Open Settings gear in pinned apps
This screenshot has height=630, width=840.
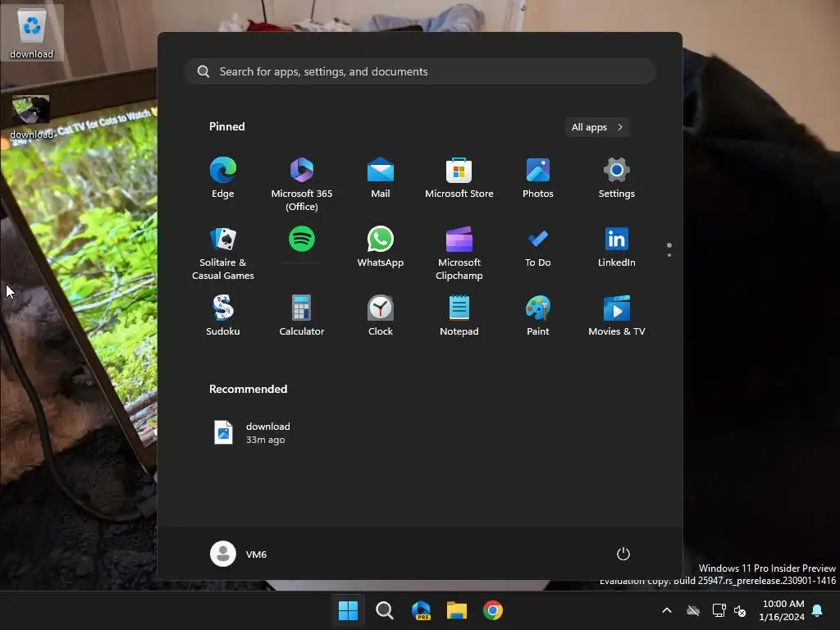point(617,178)
